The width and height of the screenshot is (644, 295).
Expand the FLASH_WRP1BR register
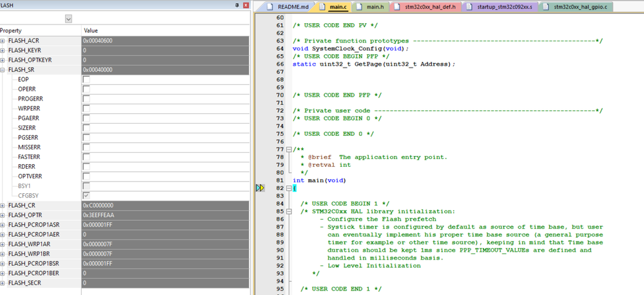3,254
